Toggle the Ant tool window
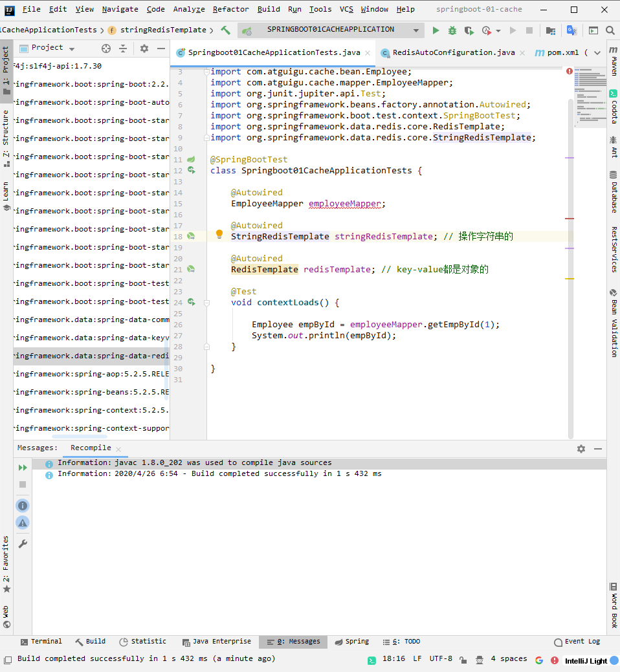620x672 pixels. [x=614, y=147]
